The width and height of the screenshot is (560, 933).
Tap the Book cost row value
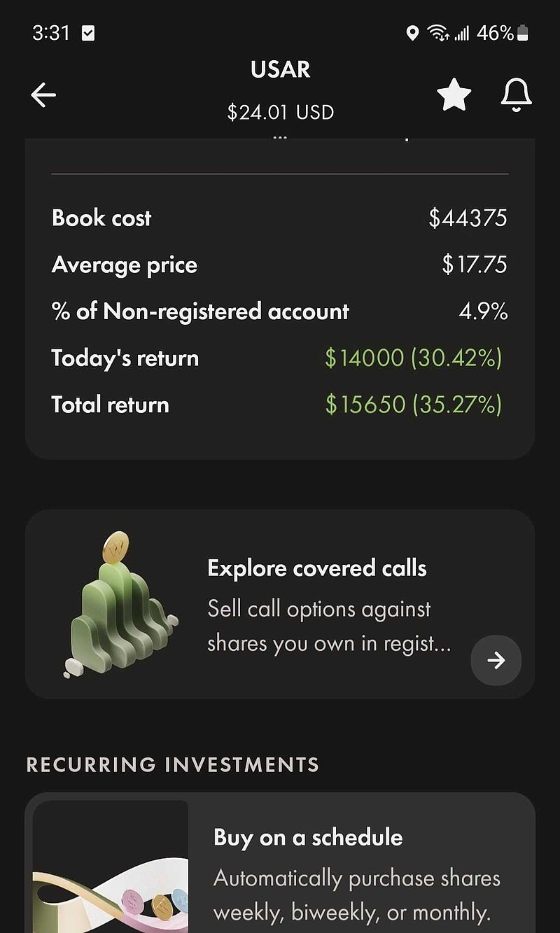[x=468, y=218]
